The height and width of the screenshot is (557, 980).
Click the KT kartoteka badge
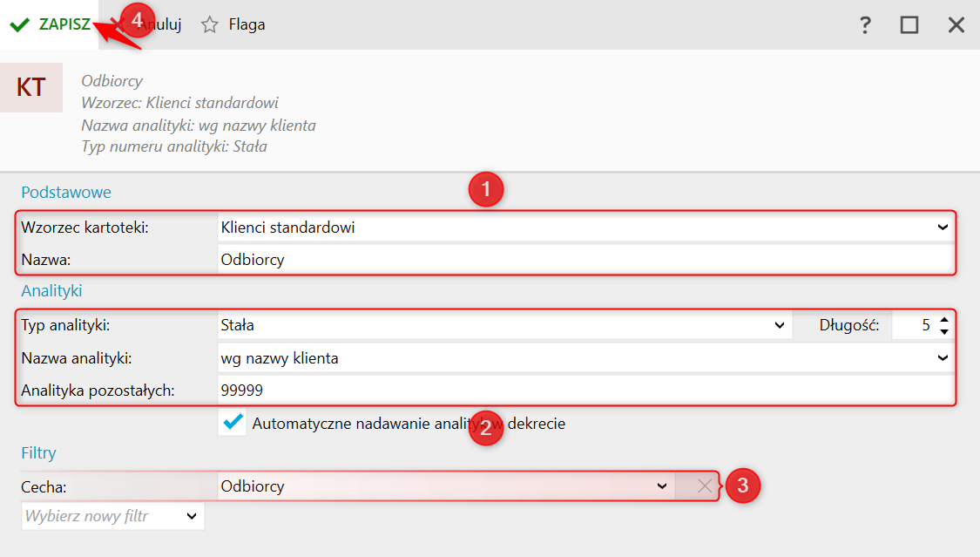(x=31, y=87)
